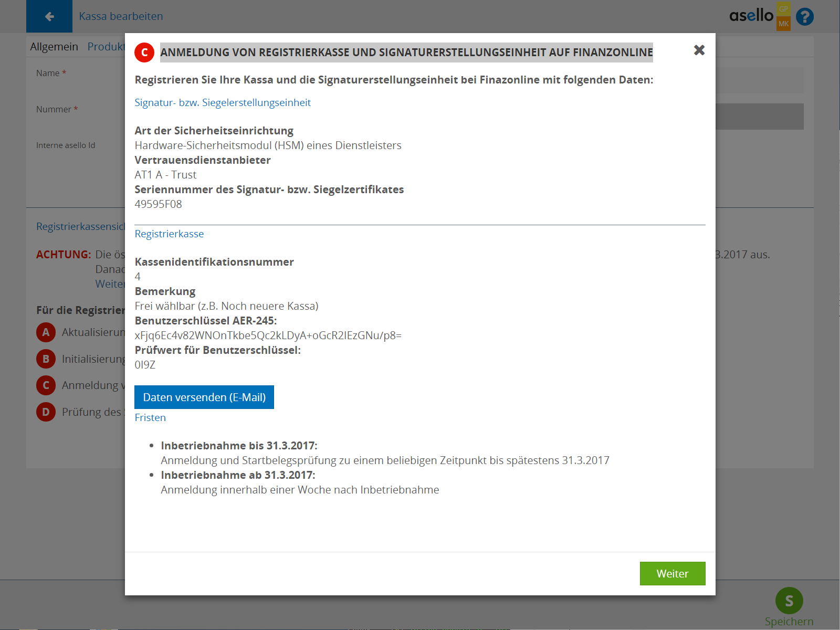Screen dimensions: 840x630
Task: Click the back arrow button
Action: tap(49, 16)
